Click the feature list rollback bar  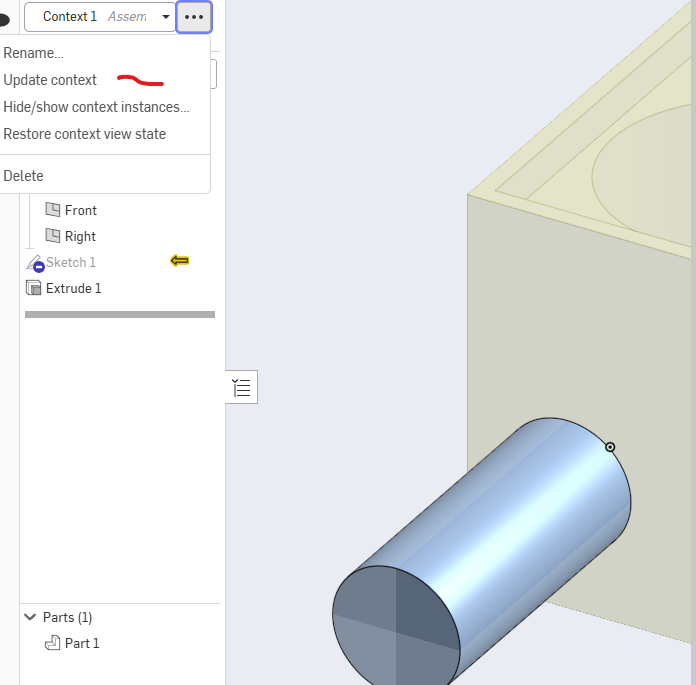pyautogui.click(x=120, y=314)
